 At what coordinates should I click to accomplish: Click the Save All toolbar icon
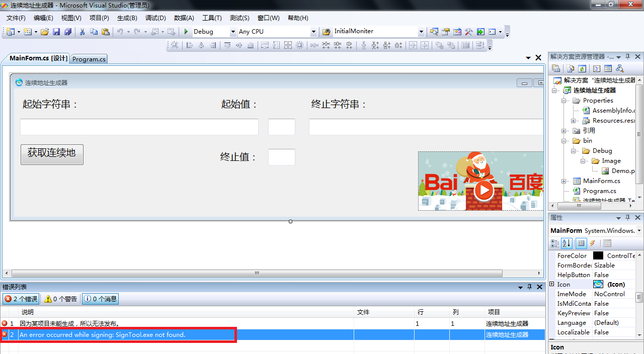click(67, 32)
